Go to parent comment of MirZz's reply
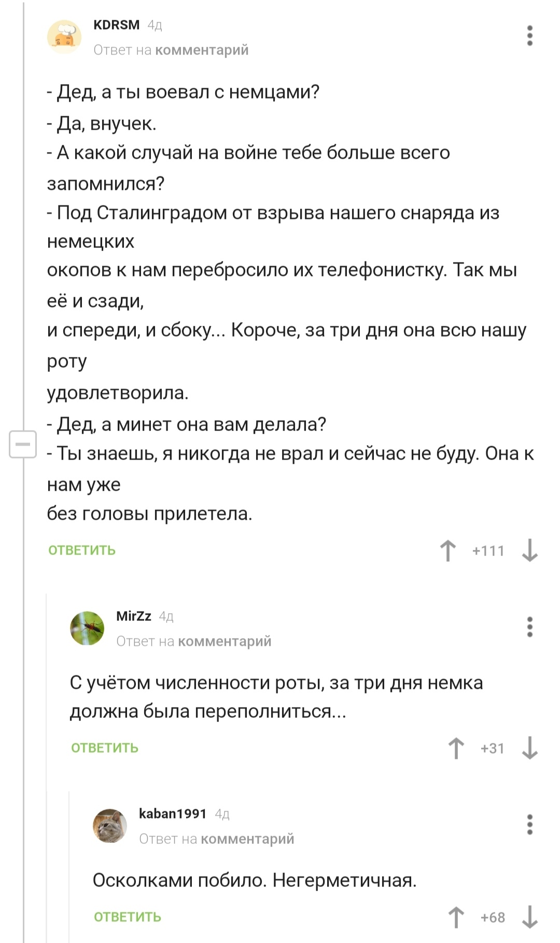560x943 pixels. [225, 642]
